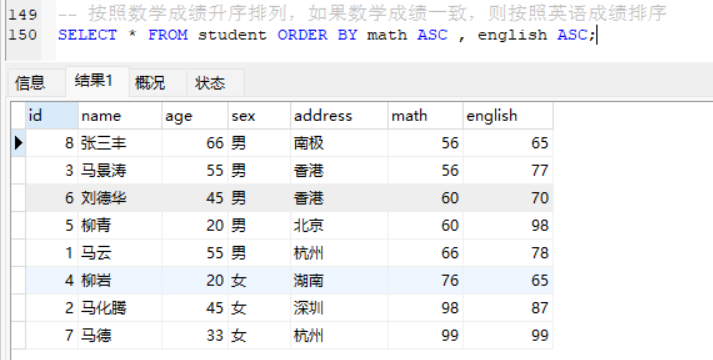Click the id column header
This screenshot has width=713, height=360.
(x=52, y=115)
